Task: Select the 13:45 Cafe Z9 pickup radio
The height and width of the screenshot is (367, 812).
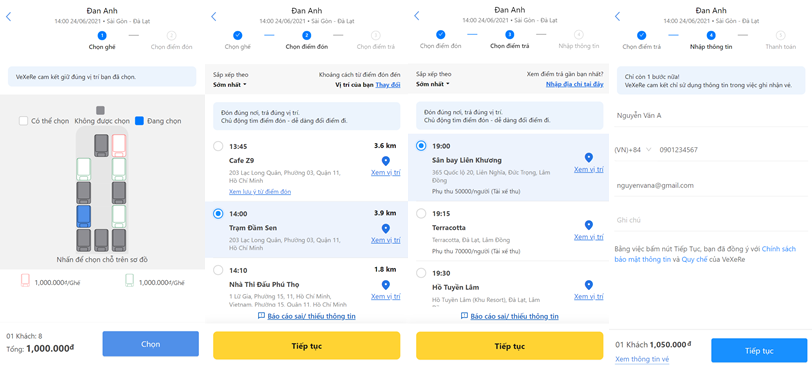Action: tap(218, 146)
